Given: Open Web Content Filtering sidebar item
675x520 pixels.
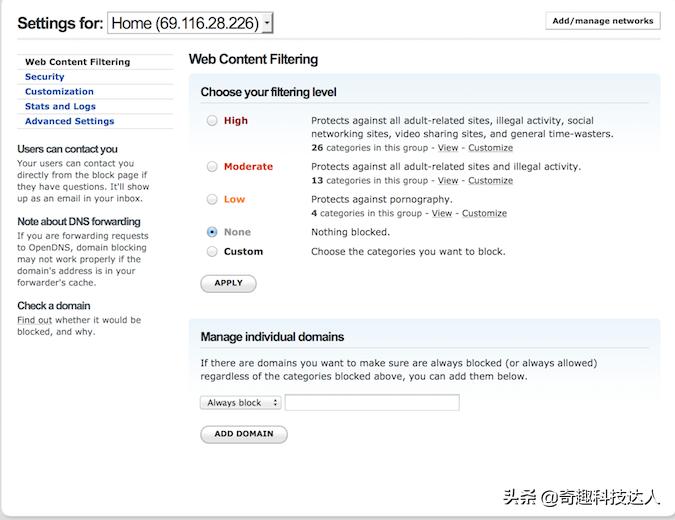Looking at the screenshot, I should (x=77, y=62).
